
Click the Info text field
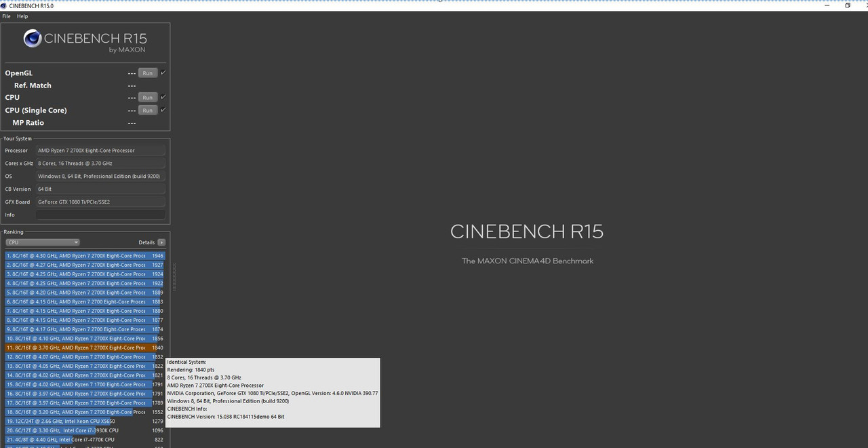click(x=100, y=214)
